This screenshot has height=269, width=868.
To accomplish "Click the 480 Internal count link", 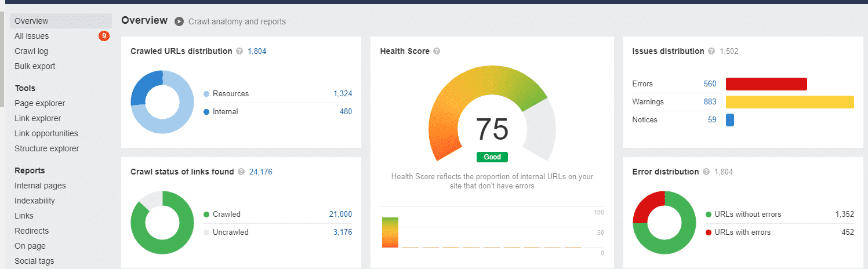I will [346, 111].
